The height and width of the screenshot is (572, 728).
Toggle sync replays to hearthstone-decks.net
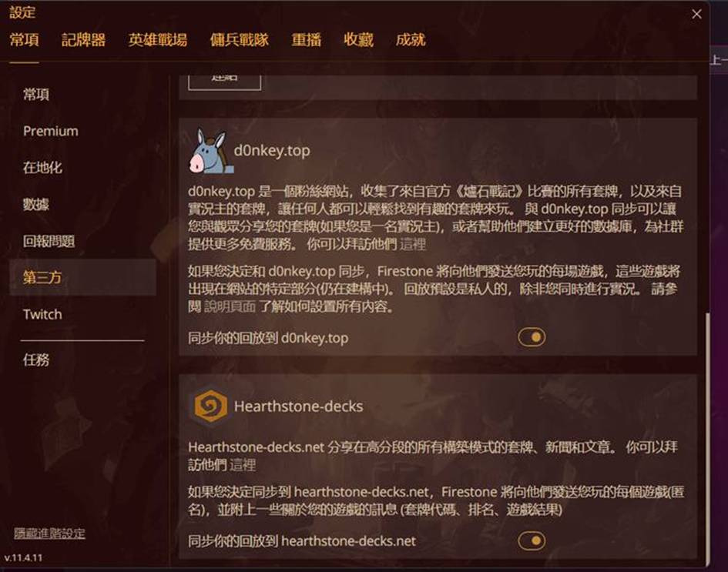[532, 540]
